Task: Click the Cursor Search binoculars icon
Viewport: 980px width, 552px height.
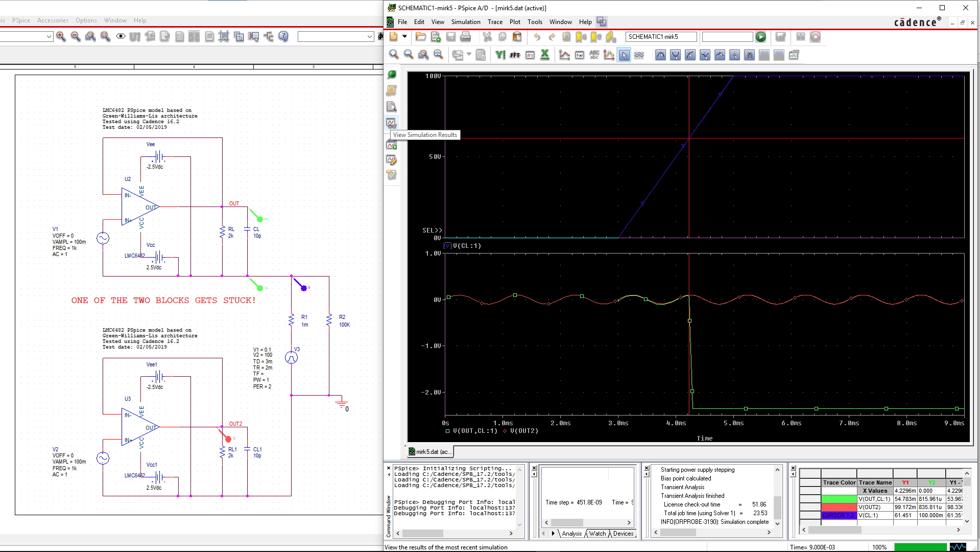Action: coord(749,55)
